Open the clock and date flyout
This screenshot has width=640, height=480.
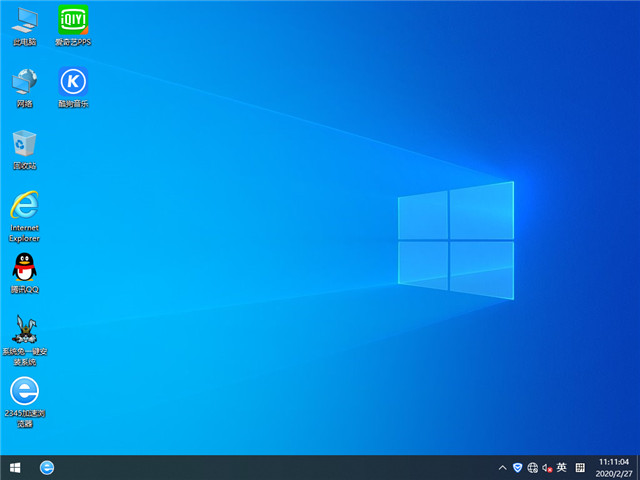point(612,467)
